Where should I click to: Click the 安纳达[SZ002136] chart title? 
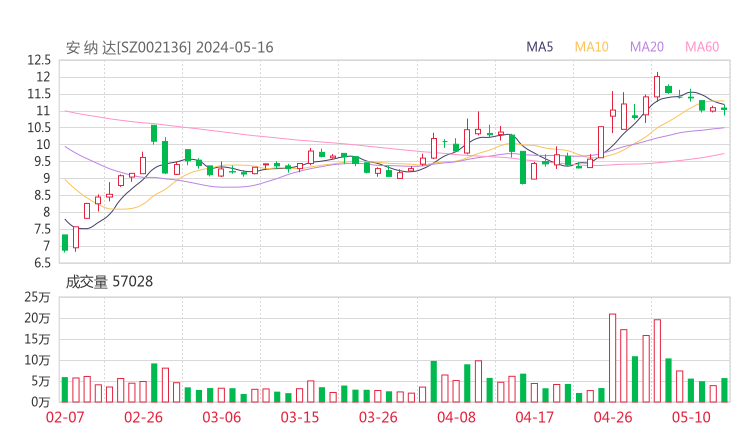pos(169,47)
